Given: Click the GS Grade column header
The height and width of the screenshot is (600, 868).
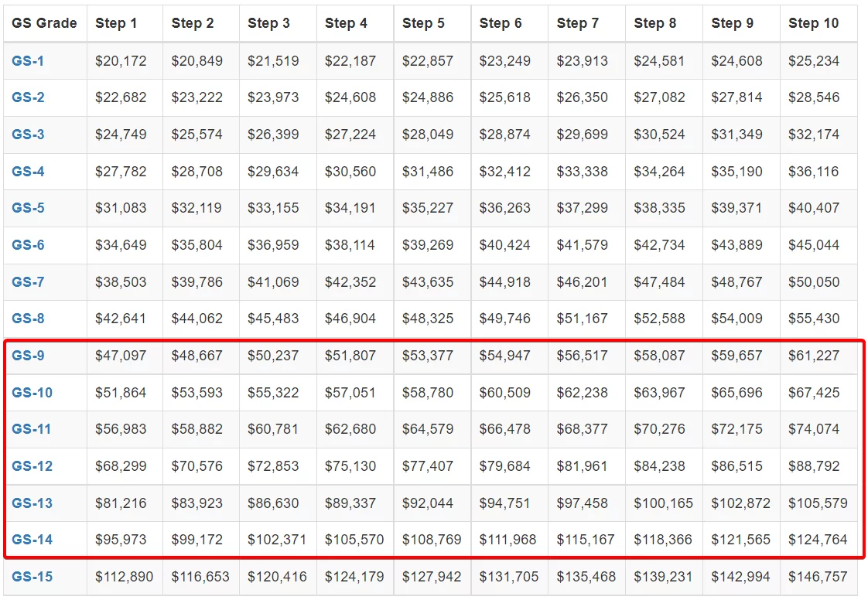Looking at the screenshot, I should (44, 23).
